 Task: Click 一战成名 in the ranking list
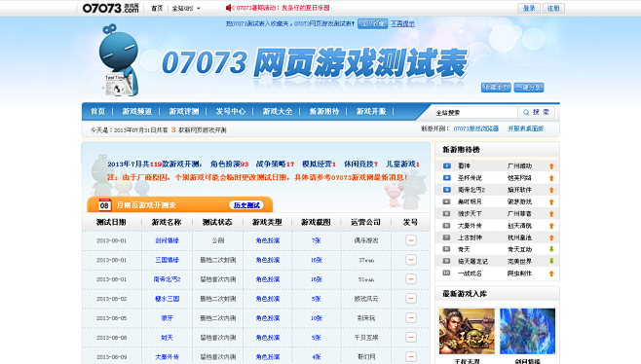[x=470, y=273]
